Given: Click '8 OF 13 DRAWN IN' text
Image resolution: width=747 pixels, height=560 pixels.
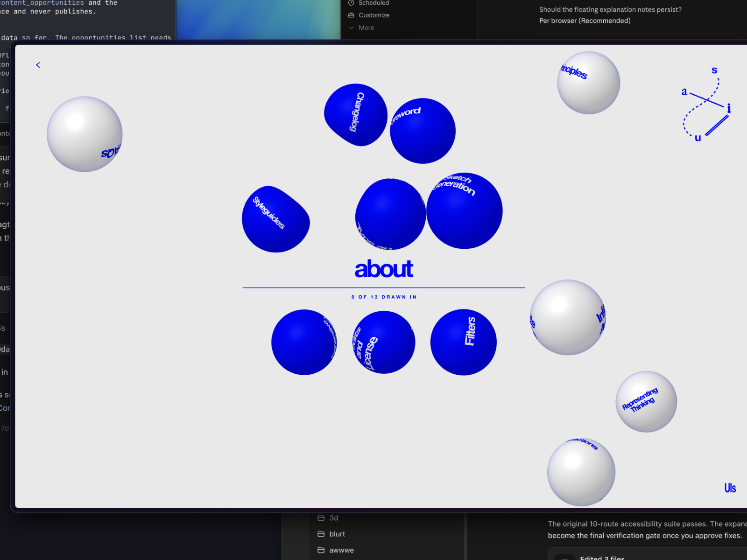Looking at the screenshot, I should 384,297.
